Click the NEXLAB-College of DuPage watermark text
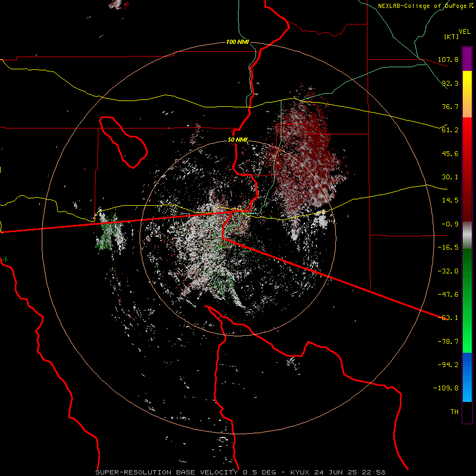Image resolution: width=476 pixels, height=476 pixels. click(x=425, y=6)
